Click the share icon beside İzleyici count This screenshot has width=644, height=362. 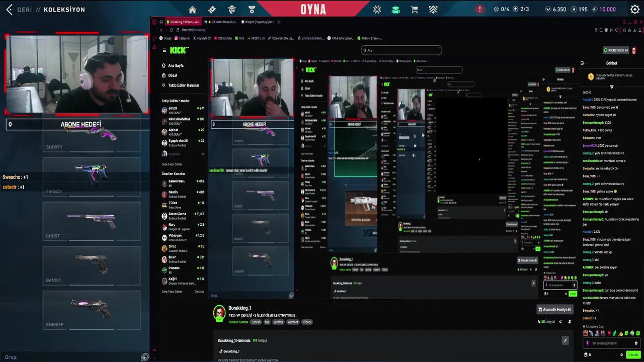pos(560,322)
